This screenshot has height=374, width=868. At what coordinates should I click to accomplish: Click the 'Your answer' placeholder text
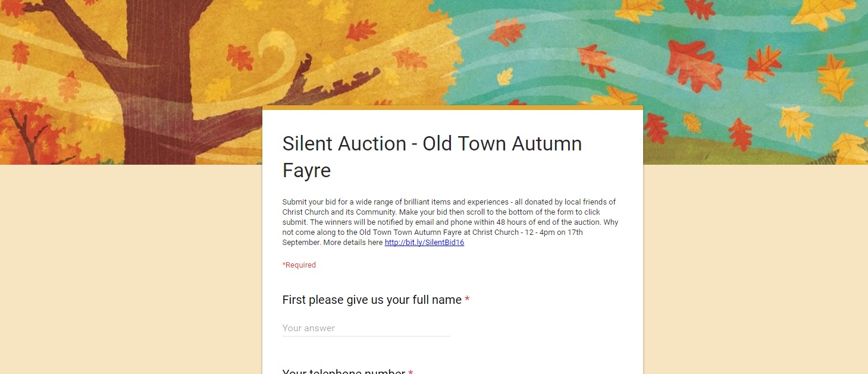coord(309,328)
